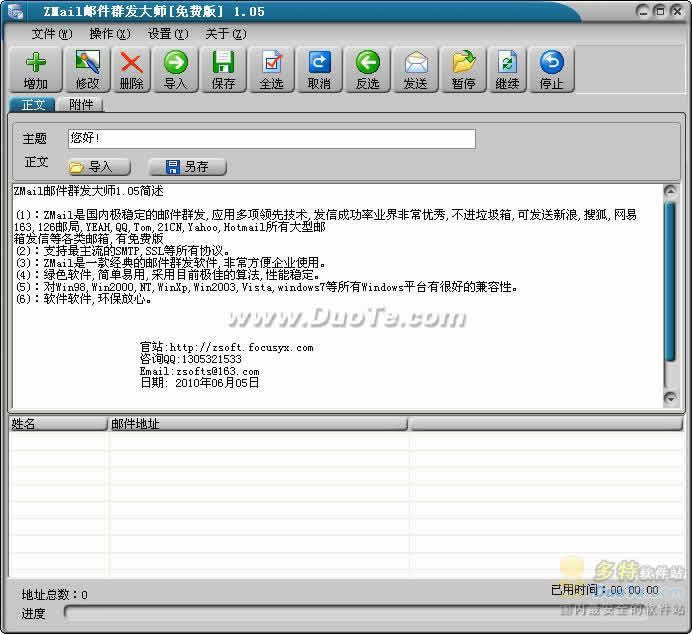Close the ZMail window
This screenshot has height=634, width=692.
pos(677,11)
